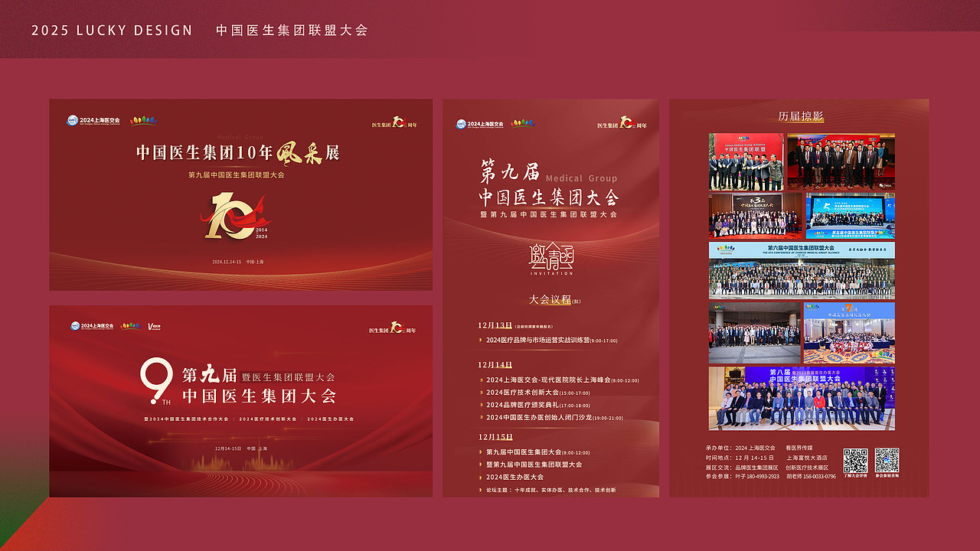
Task: Click the 12月14日 agenda date
Action: pyautogui.click(x=495, y=365)
